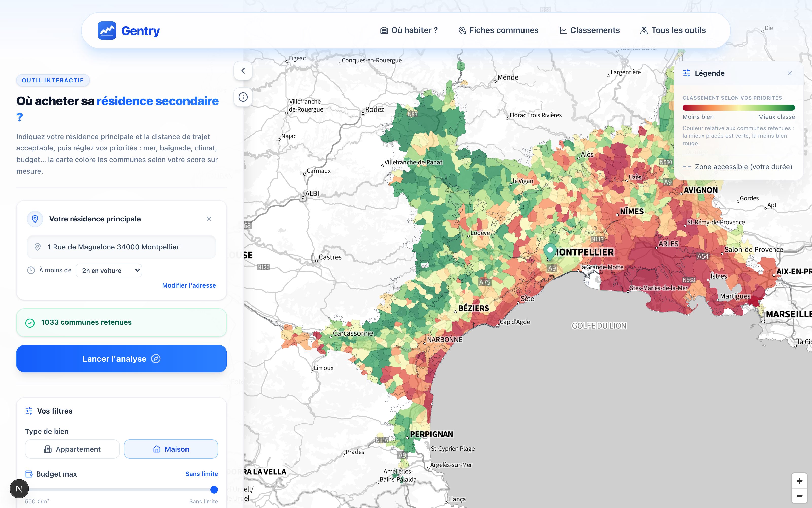The image size is (812, 508).
Task: Clear the résidence principale address
Action: coord(209,219)
